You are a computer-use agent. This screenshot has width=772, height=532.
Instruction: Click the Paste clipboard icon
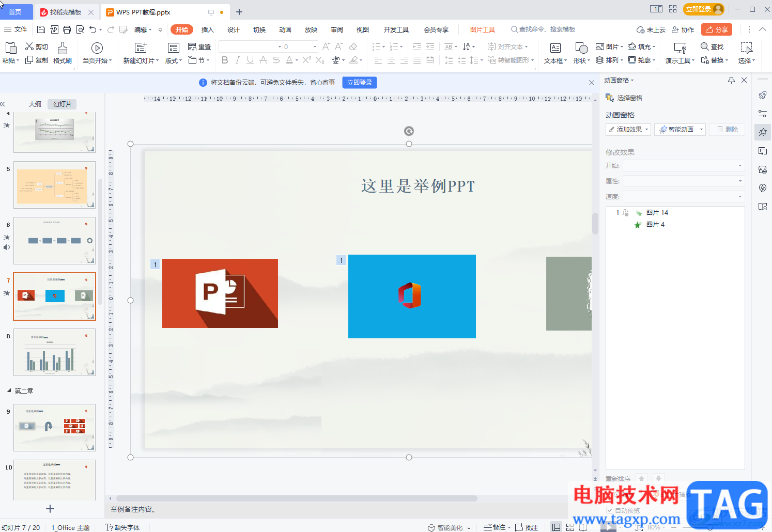10,48
